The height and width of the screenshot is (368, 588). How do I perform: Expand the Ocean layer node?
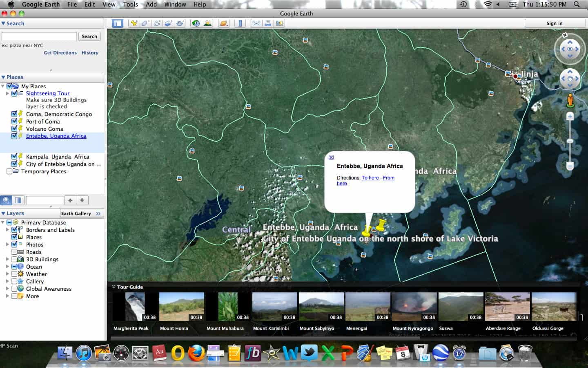pos(7,267)
